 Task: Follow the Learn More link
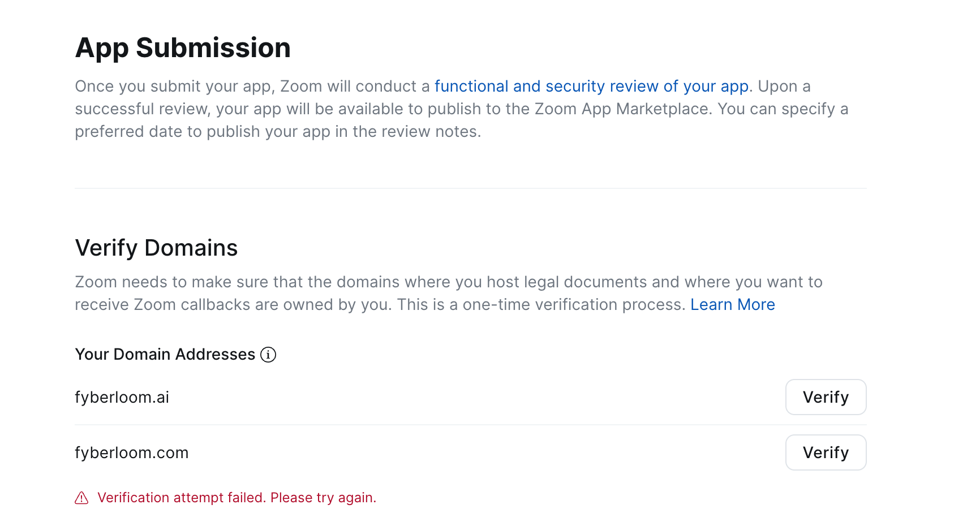point(732,304)
